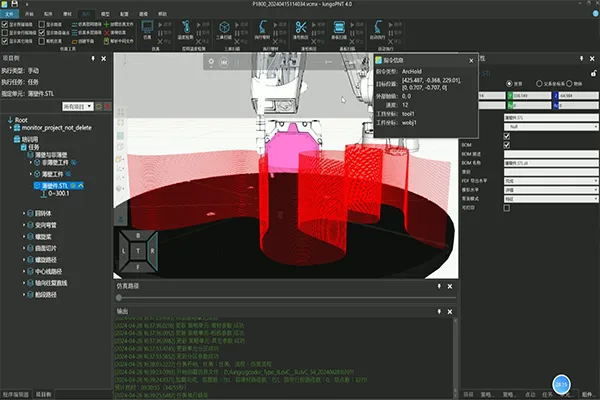Click the red delete icon beside tree filter
Viewport: 600px width, 400px height.
click(108, 106)
